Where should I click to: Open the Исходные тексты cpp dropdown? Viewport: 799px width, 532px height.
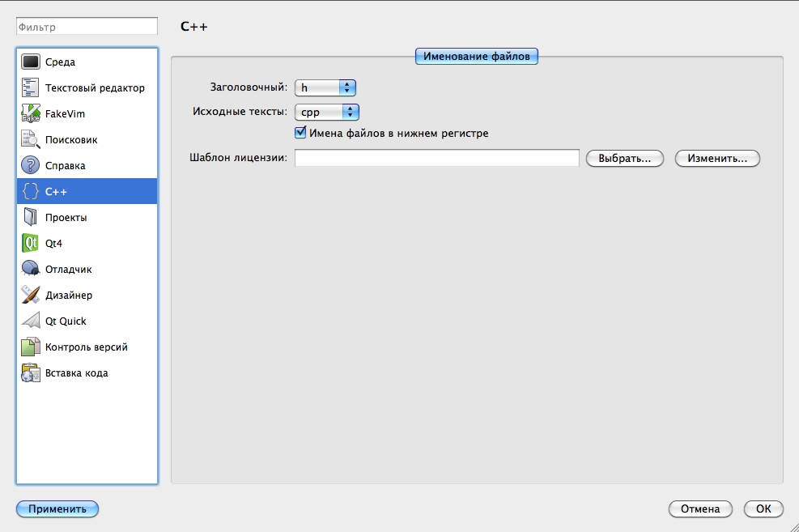point(327,113)
